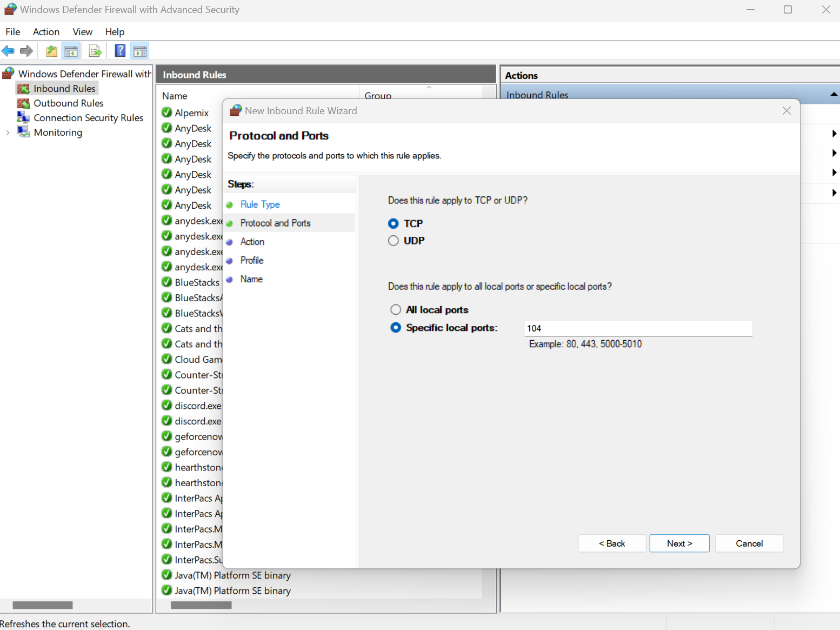Click the wizard title bar firewall icon
Viewport: 840px width, 630px height.
(236, 110)
